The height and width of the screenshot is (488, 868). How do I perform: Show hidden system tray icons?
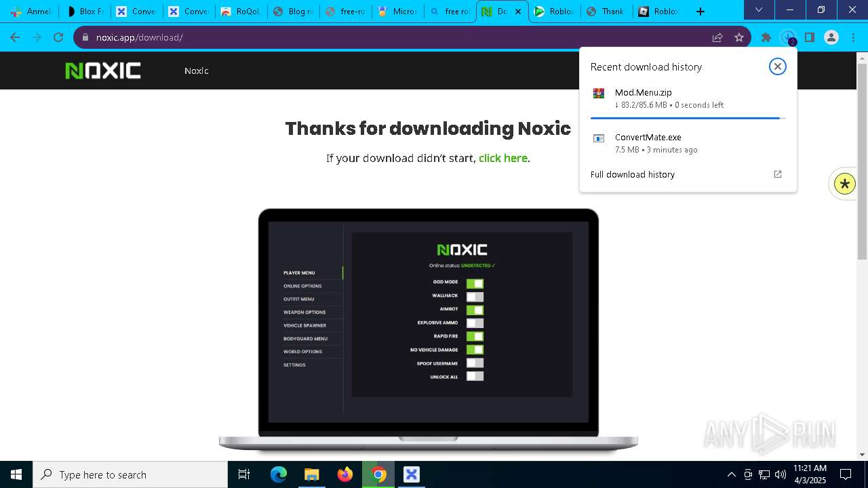(x=731, y=474)
